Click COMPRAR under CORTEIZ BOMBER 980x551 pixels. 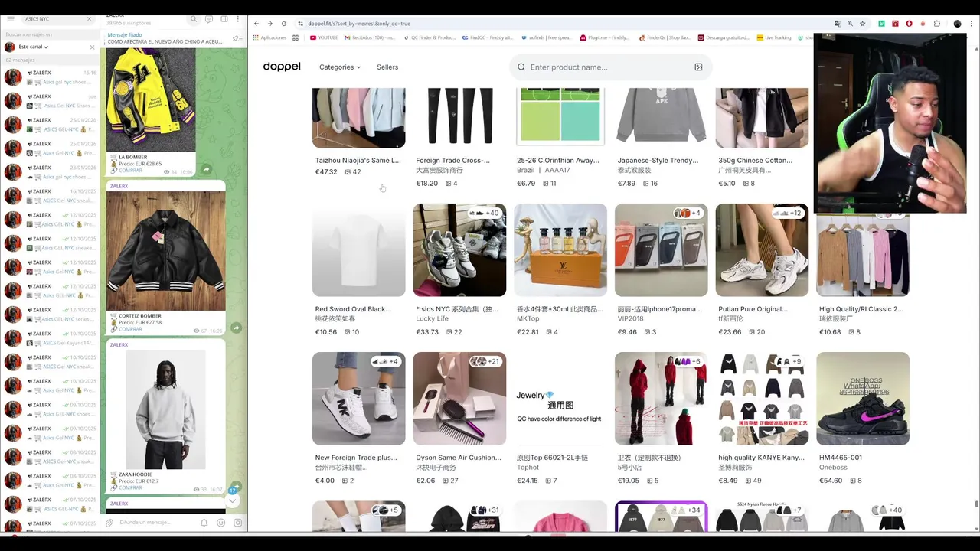pyautogui.click(x=130, y=329)
